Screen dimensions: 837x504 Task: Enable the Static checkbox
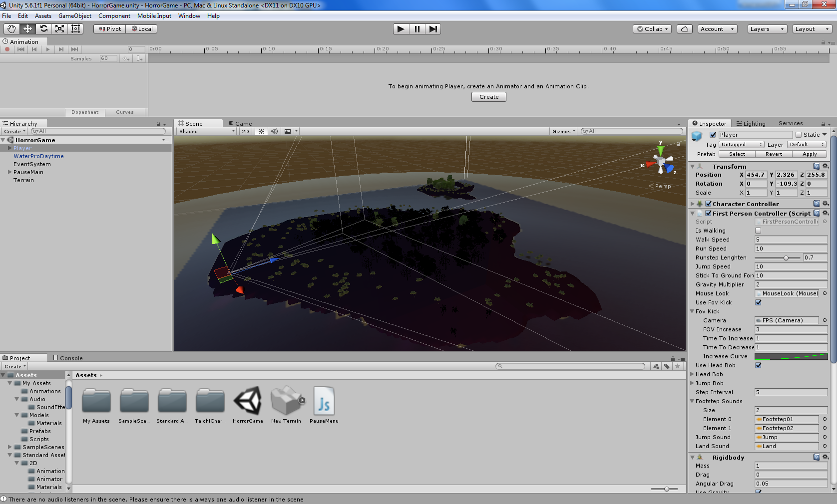point(799,135)
